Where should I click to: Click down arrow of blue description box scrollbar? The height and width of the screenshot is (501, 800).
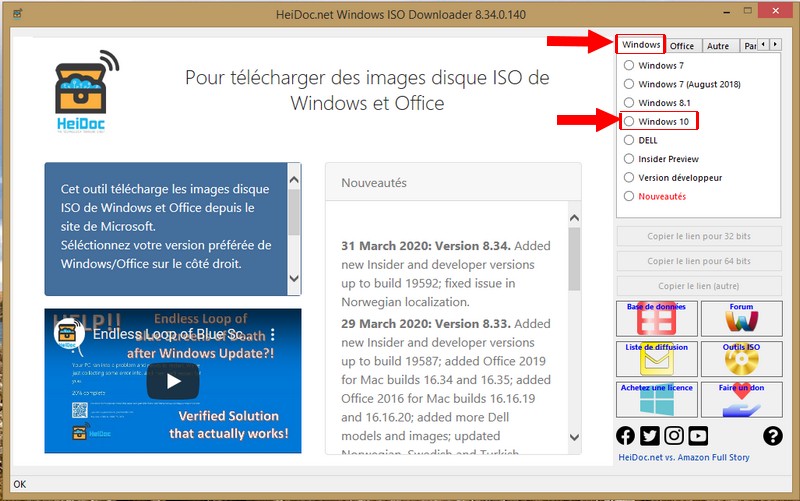click(x=294, y=278)
